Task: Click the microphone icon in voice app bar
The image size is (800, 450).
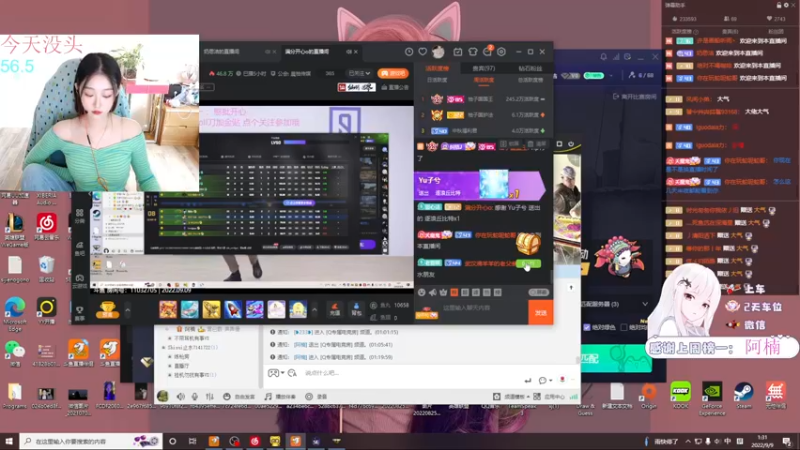Action: [x=195, y=396]
